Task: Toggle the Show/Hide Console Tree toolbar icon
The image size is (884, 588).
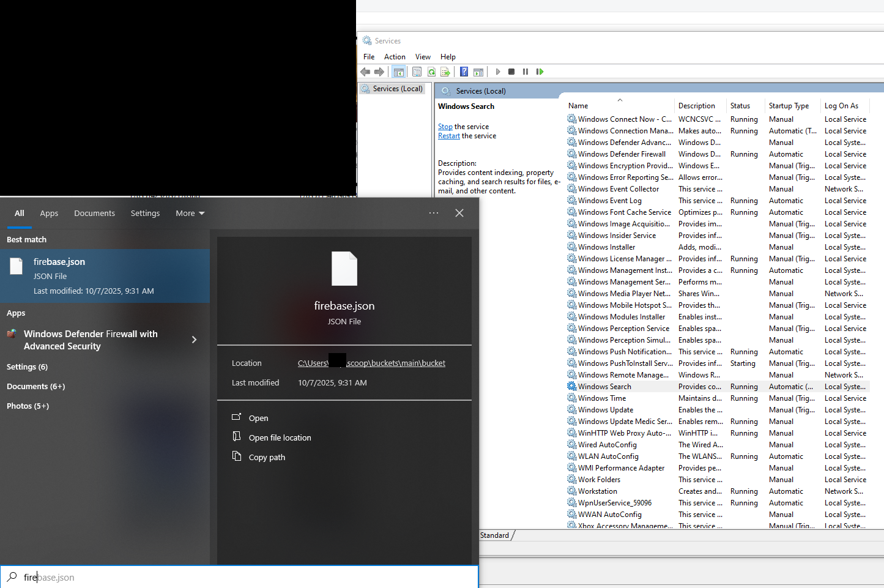Action: (398, 72)
